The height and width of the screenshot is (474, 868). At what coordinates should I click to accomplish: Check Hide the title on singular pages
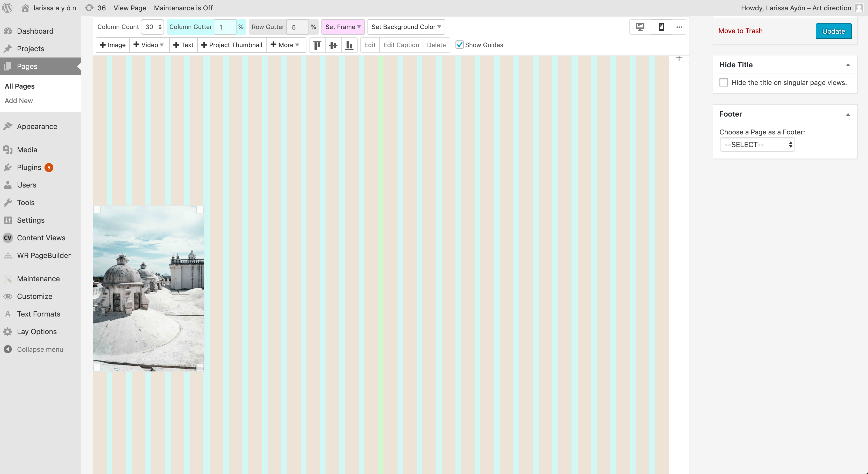coord(723,83)
